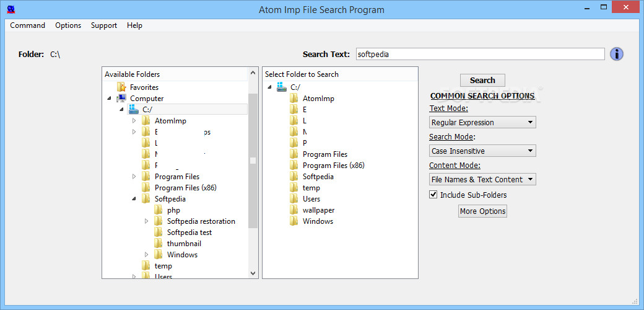
Task: Click the Favorites star folder icon
Action: [121, 87]
